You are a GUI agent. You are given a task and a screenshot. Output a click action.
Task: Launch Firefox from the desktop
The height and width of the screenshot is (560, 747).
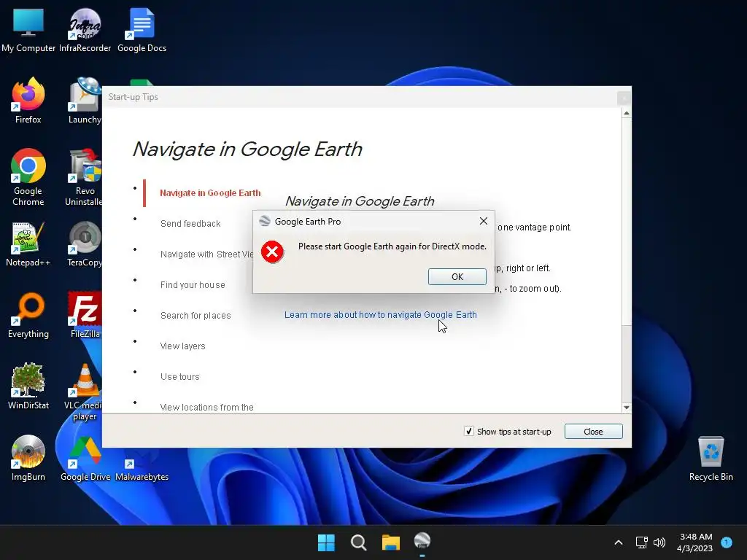(x=28, y=101)
